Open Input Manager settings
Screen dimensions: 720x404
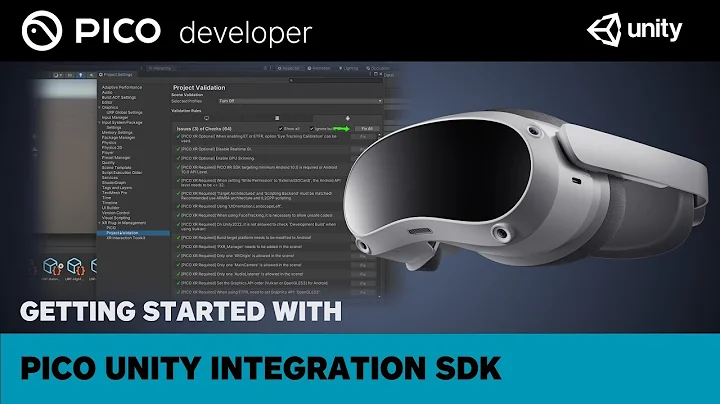click(115, 118)
